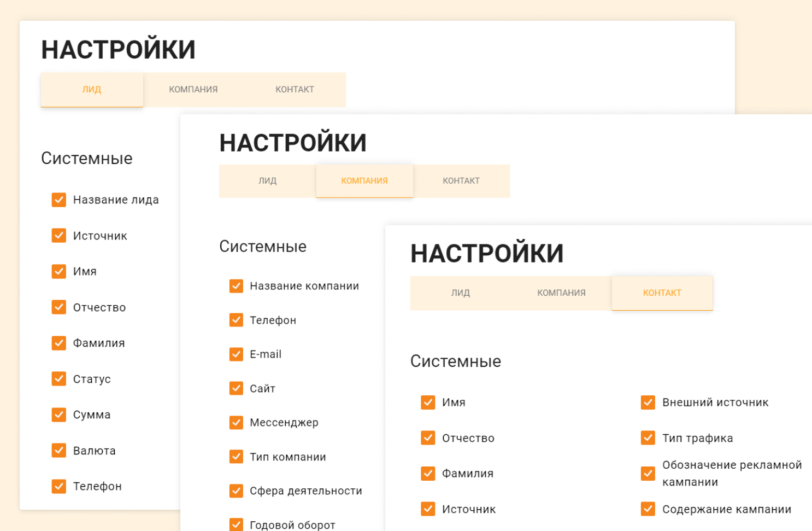Click the Системные heading in the contact settings window
The width and height of the screenshot is (812, 531).
[456, 361]
